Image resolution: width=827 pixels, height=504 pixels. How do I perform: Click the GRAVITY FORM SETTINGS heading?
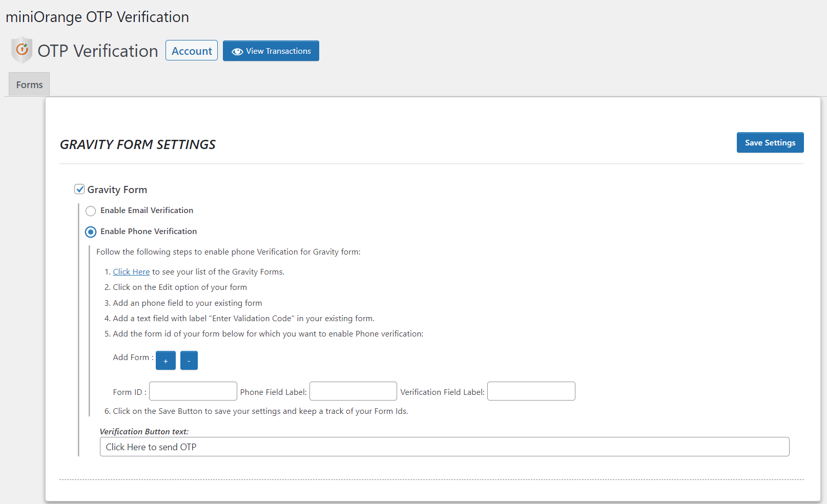138,144
